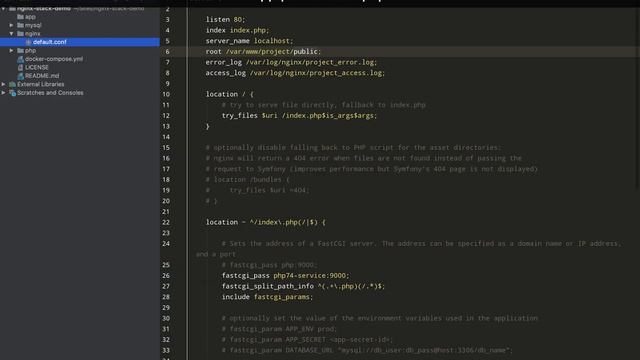Click the APP_SECRET comment line
Viewport: 640px width, 360px height.
[307, 340]
